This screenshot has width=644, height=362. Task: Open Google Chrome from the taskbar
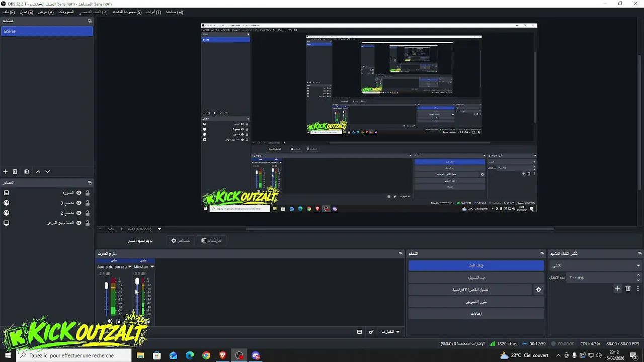(x=206, y=355)
